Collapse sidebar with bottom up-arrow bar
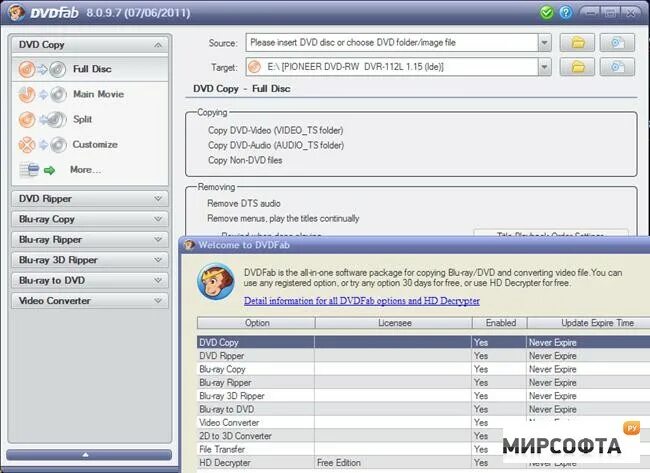The width and height of the screenshot is (650, 473). pyautogui.click(x=89, y=455)
